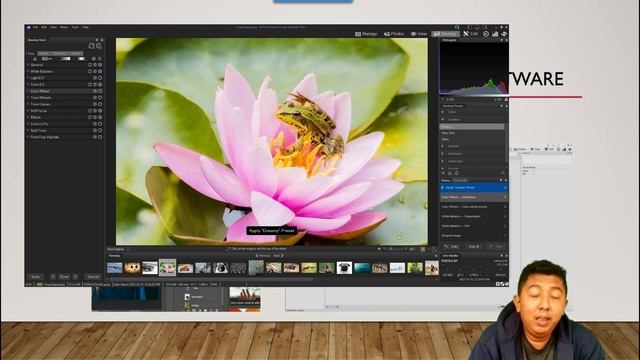Click Previous in the filmstrip header

click(x=263, y=256)
